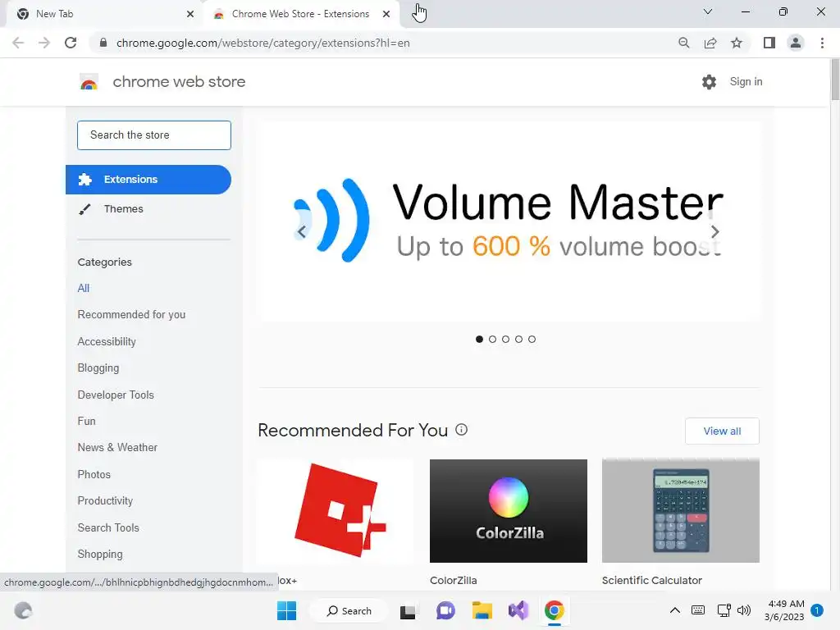This screenshot has height=630, width=840.
Task: Open the Chrome three-dot menu
Action: (822, 43)
